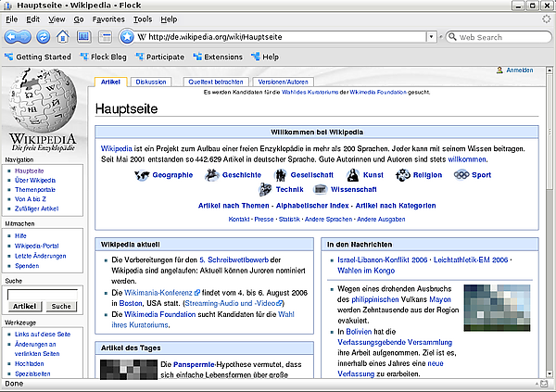Viewport: 556px width, 392px height.
Task: Click the vertical scrollbar down arrow
Action: tap(550, 373)
